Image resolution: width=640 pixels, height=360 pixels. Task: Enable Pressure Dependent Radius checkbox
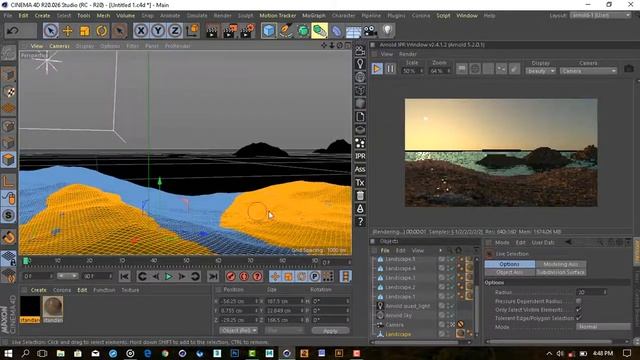578,301
